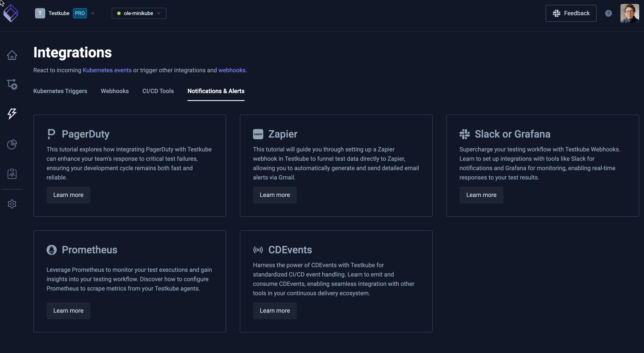Open the ole-minikube environment selector
Screen dimensions: 644x353
139,13
